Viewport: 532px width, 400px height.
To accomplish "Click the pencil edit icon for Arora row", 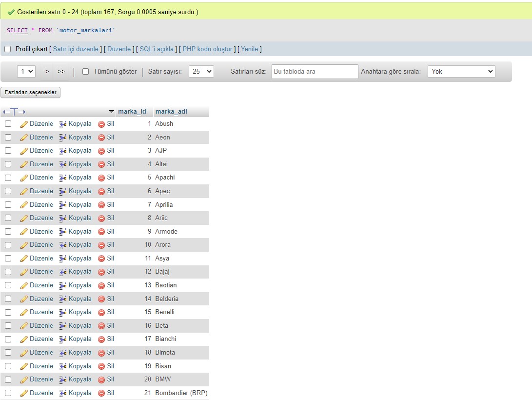I will tap(24, 245).
